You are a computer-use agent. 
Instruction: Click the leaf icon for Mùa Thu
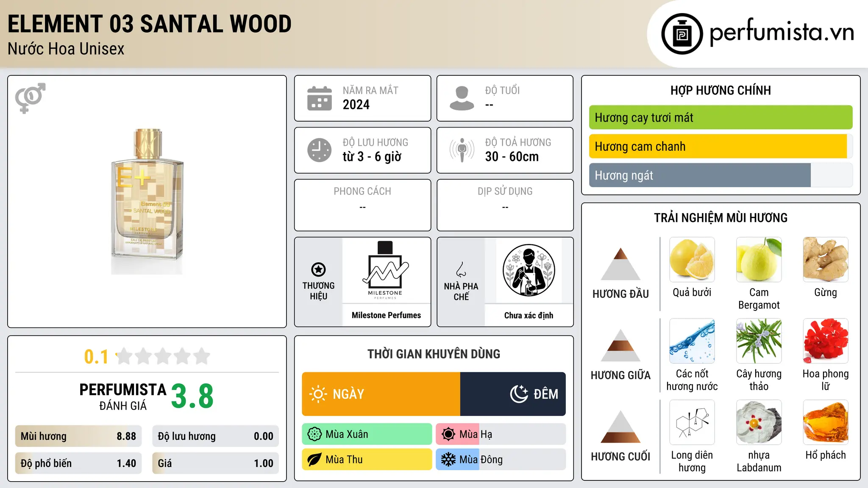pyautogui.click(x=314, y=460)
